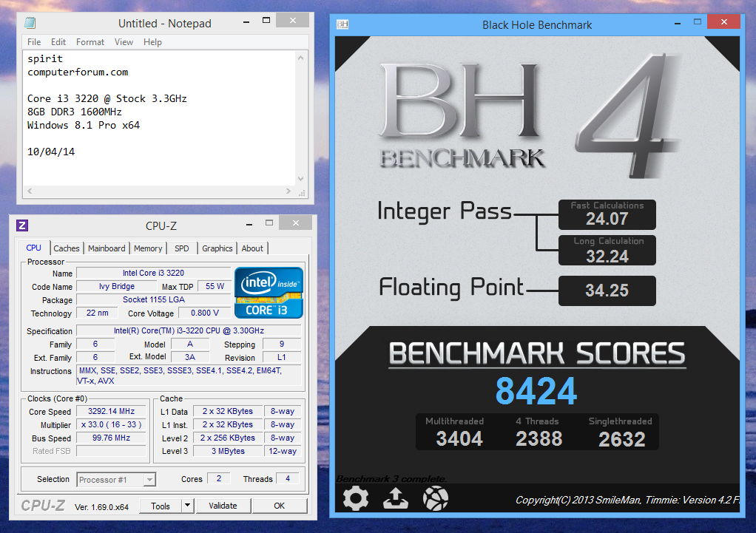Click Notepad vertical scrollbar up arrow
This screenshot has width=756, height=533.
[301, 58]
